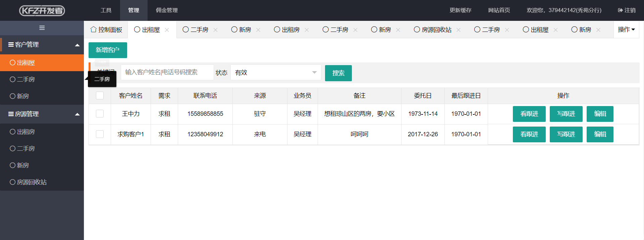
Task: Close the second 二手房 tab
Action: click(355, 30)
